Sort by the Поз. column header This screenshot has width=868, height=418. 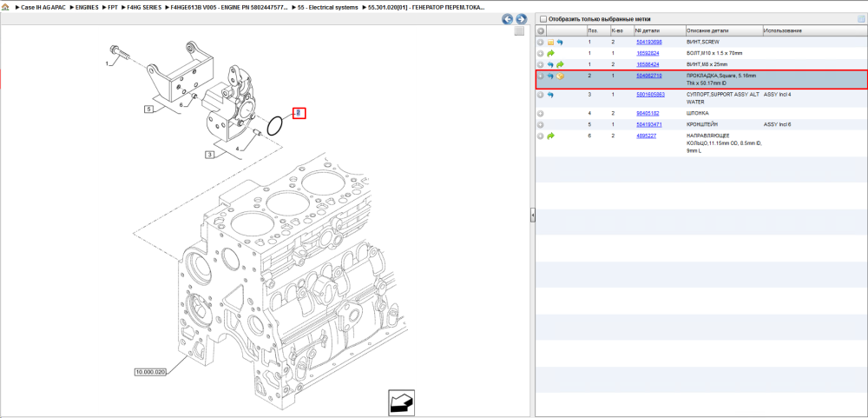click(x=598, y=31)
